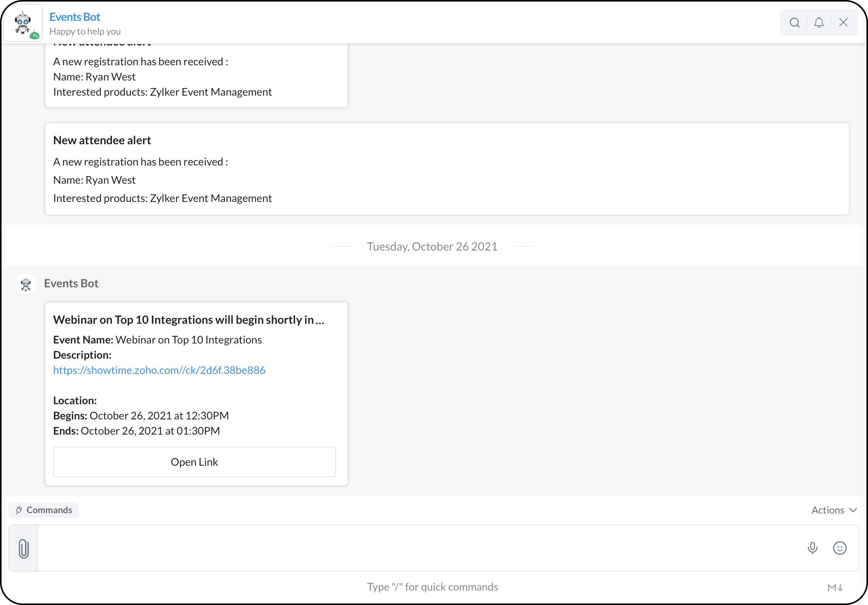Viewport: 868px width, 605px height.
Task: Click inside the message input field
Action: (417, 548)
